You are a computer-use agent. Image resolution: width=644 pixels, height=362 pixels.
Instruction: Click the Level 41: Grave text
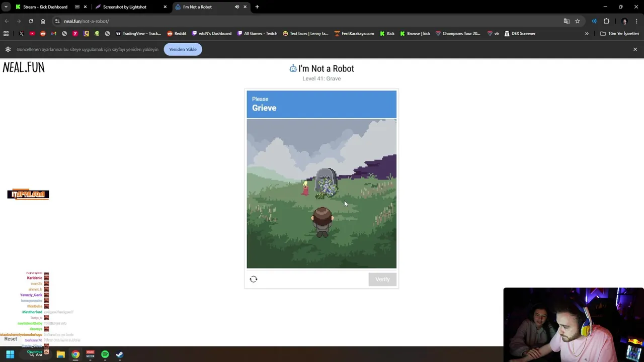(321, 78)
